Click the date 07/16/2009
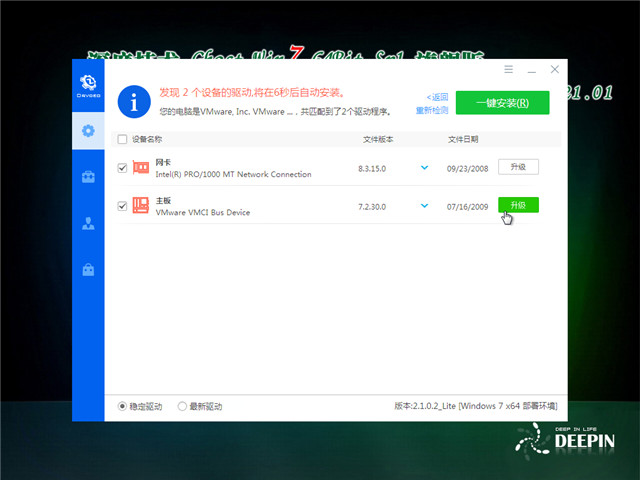640x480 pixels. [x=467, y=207]
